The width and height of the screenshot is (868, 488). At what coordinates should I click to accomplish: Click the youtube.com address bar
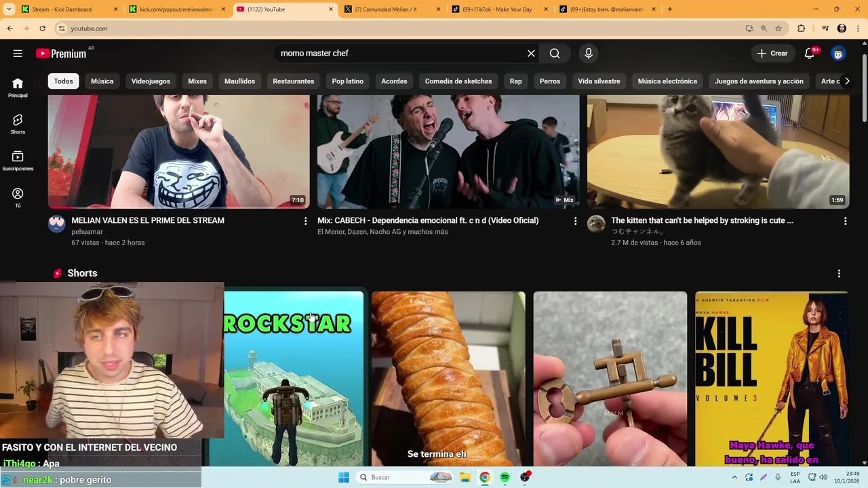click(x=400, y=28)
